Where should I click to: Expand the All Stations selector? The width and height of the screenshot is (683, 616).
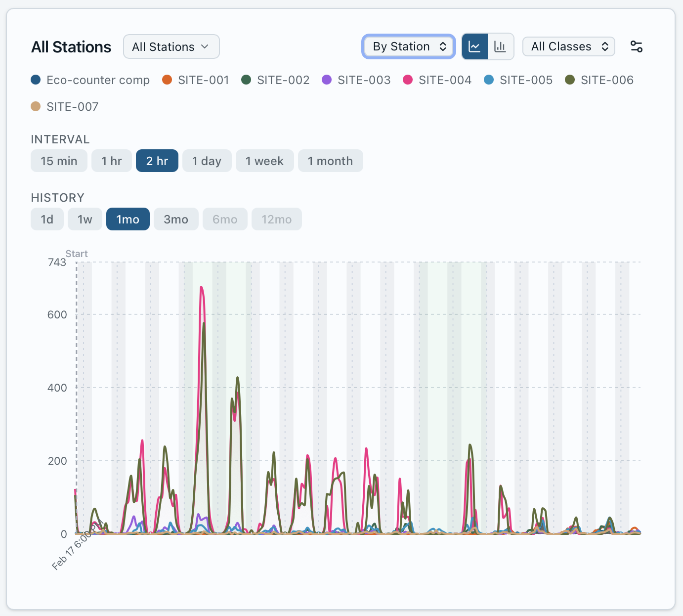point(171,46)
